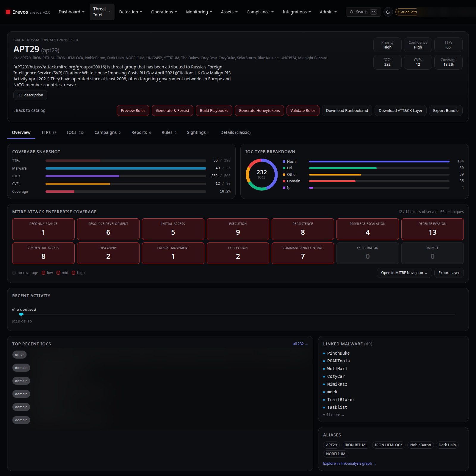
Task: Open the Assets dropdown
Action: pos(229,12)
